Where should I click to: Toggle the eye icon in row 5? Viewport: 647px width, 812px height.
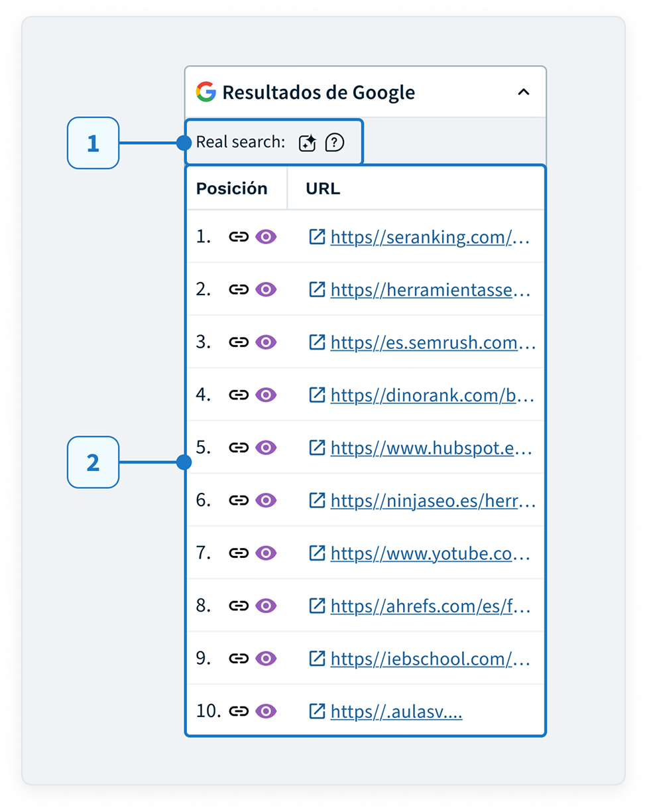[x=266, y=448]
